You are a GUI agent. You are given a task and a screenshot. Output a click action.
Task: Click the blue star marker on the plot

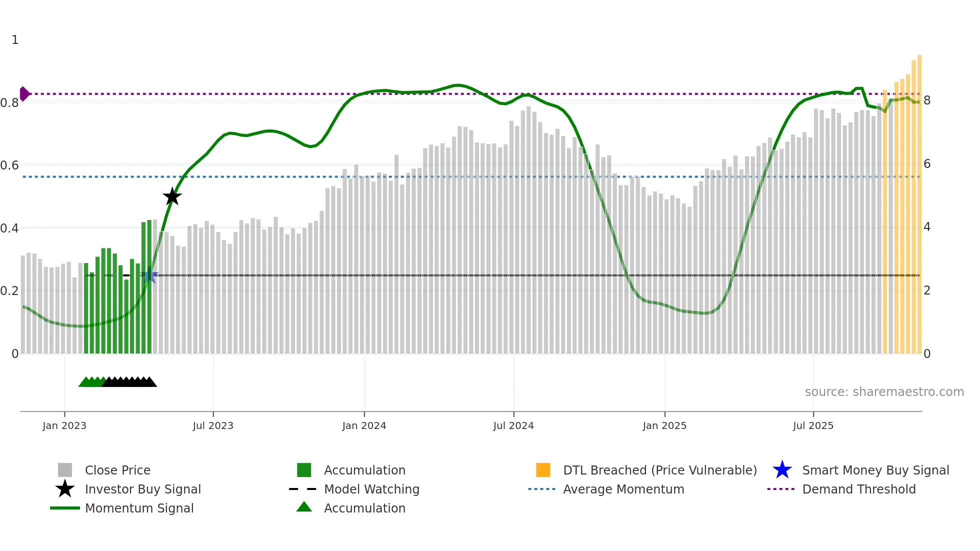[149, 275]
